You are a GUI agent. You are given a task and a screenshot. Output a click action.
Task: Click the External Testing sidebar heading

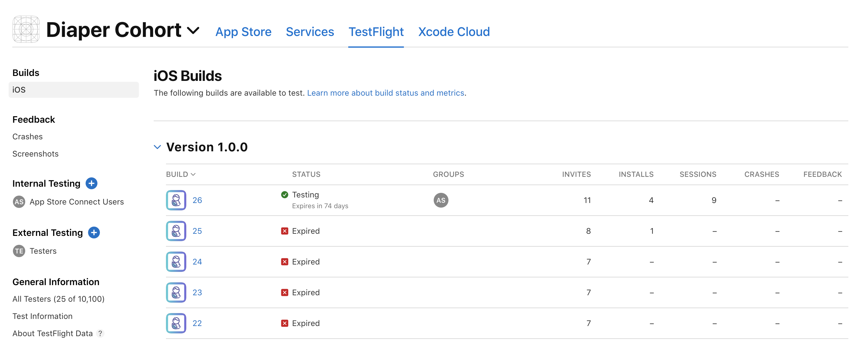tap(48, 233)
